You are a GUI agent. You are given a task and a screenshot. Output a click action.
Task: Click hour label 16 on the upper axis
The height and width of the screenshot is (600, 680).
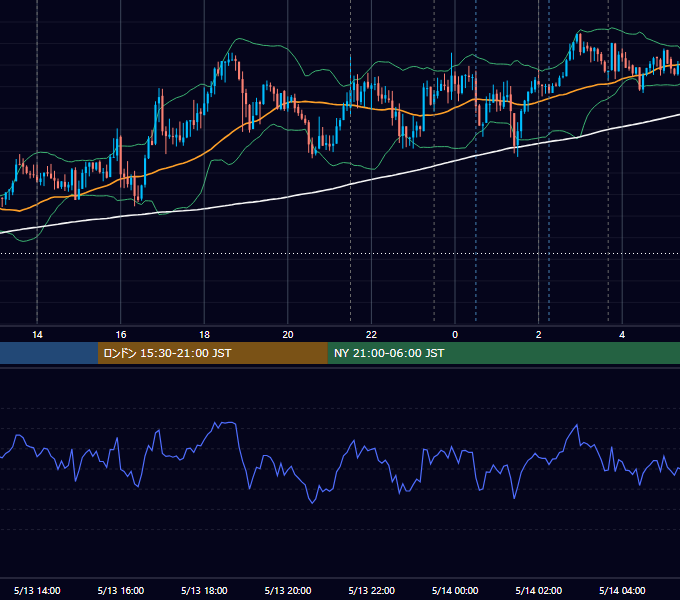(121, 335)
